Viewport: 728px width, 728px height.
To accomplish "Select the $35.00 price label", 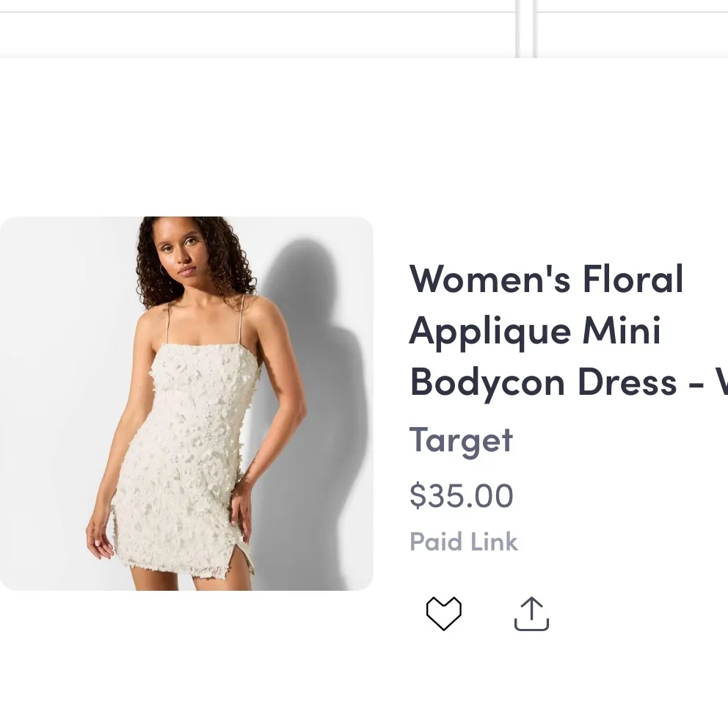I will pos(462,495).
